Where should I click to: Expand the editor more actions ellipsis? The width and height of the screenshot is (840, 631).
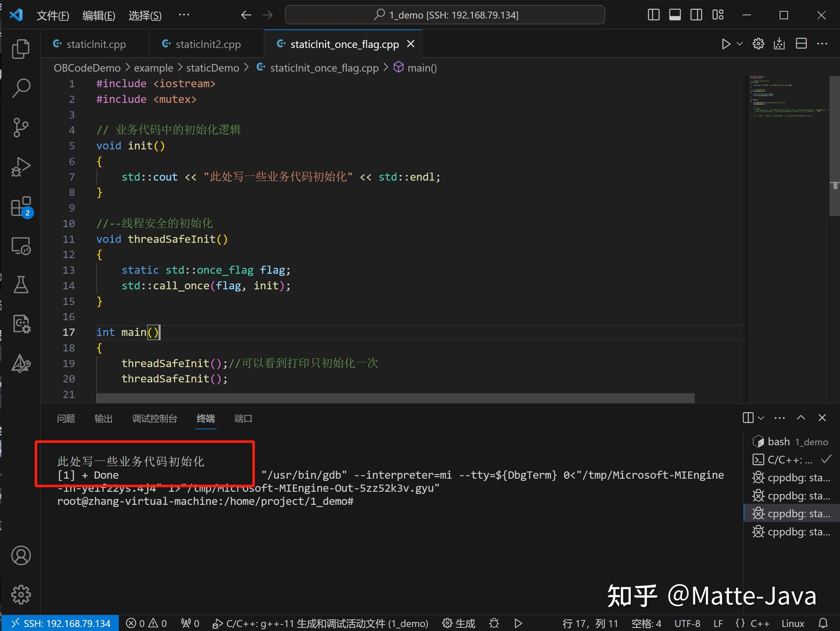822,44
